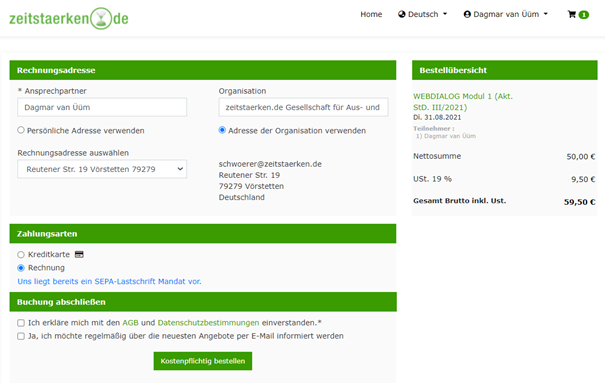Select Persönliche Adresse verwenden

point(21,130)
